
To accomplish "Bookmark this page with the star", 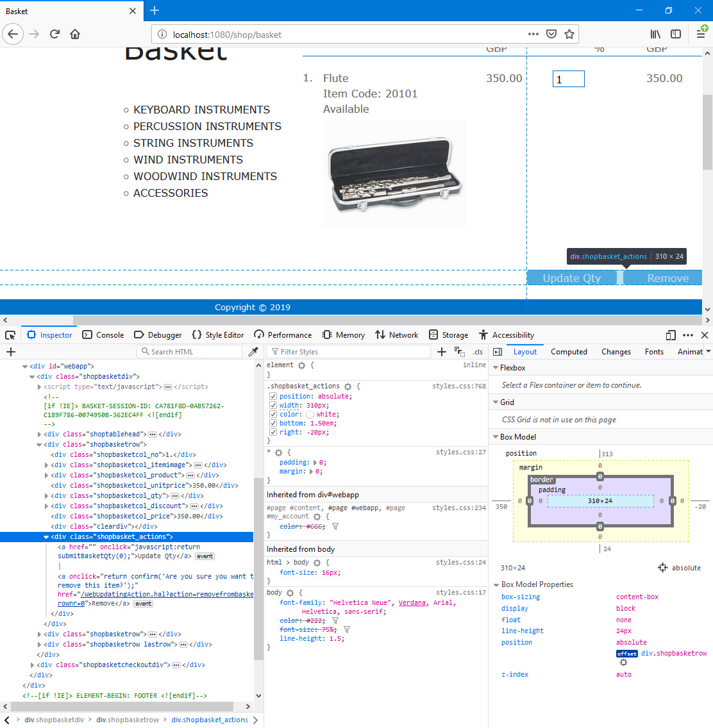I will click(x=569, y=34).
